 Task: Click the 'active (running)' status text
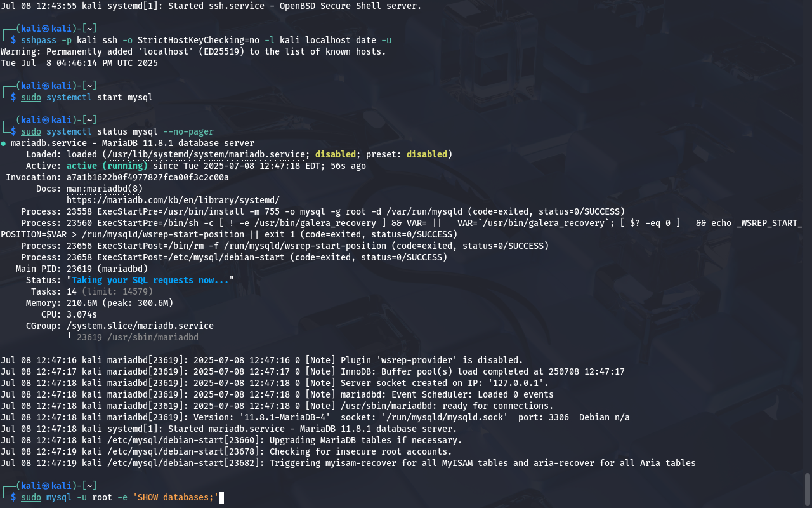tap(107, 166)
